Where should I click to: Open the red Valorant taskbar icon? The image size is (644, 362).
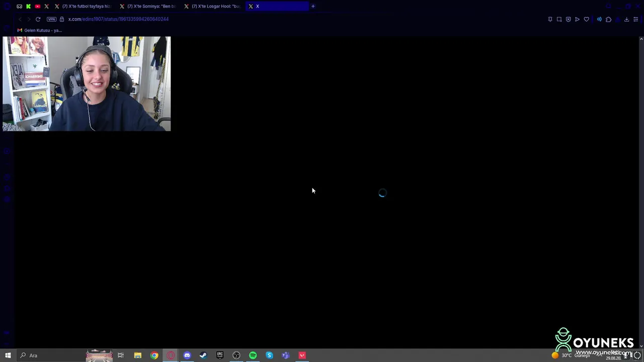point(302,355)
